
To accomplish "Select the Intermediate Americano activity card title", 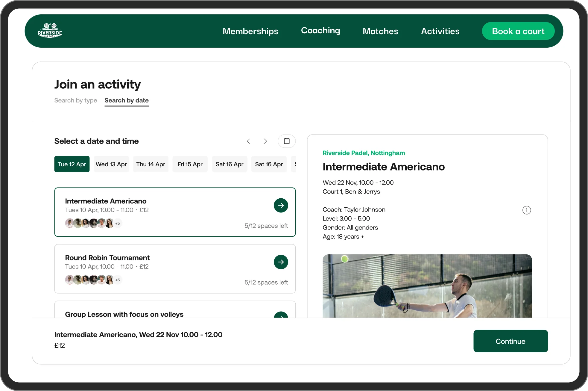I will tap(106, 201).
